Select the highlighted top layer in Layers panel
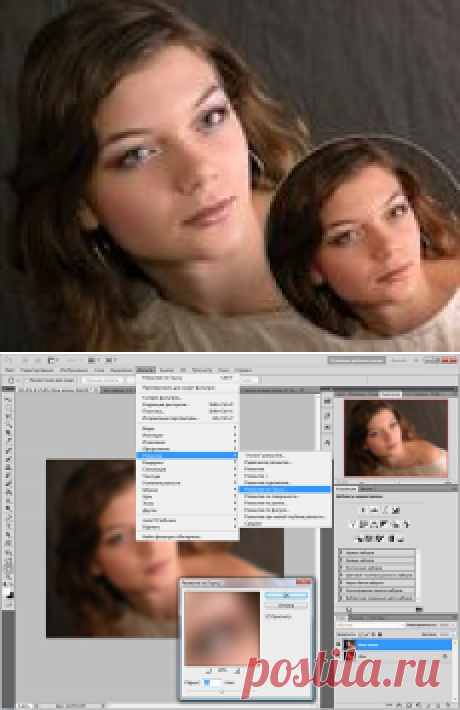The image size is (460, 710). pos(398,644)
